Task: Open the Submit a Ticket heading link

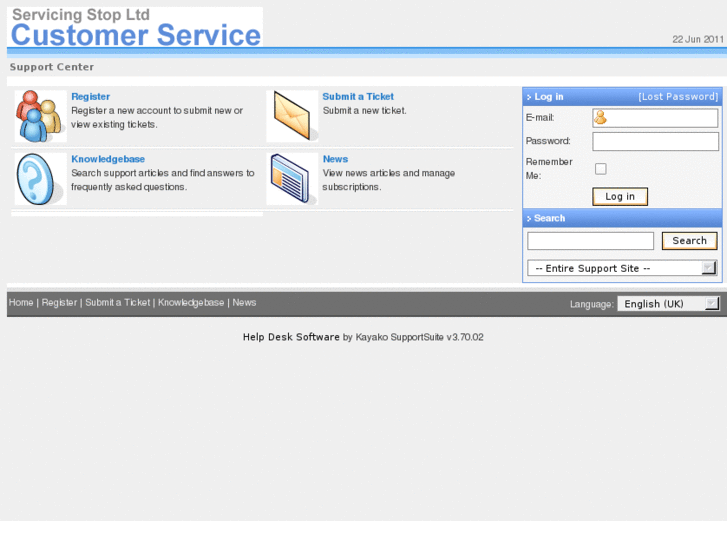Action: [358, 96]
